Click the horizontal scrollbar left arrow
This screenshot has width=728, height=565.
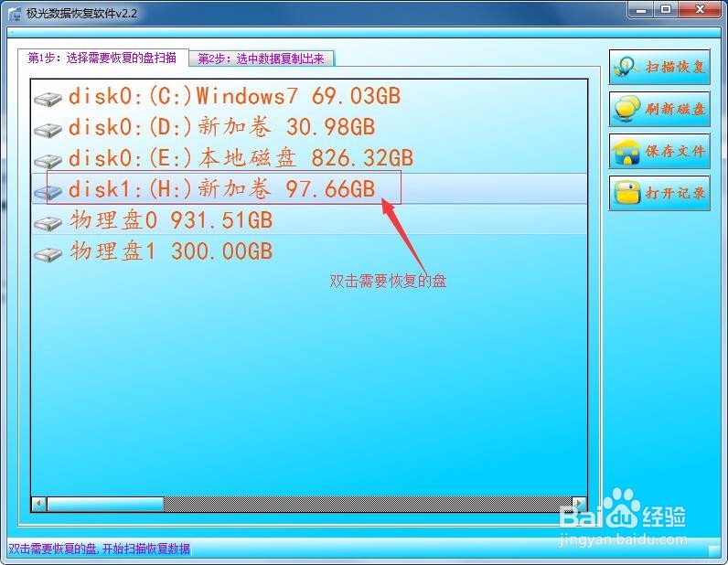pyautogui.click(x=39, y=503)
